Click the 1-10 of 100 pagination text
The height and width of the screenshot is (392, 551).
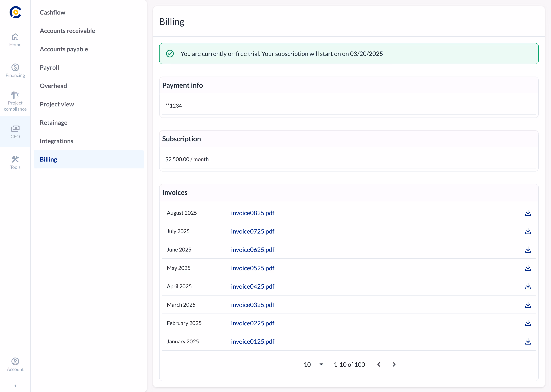(349, 364)
